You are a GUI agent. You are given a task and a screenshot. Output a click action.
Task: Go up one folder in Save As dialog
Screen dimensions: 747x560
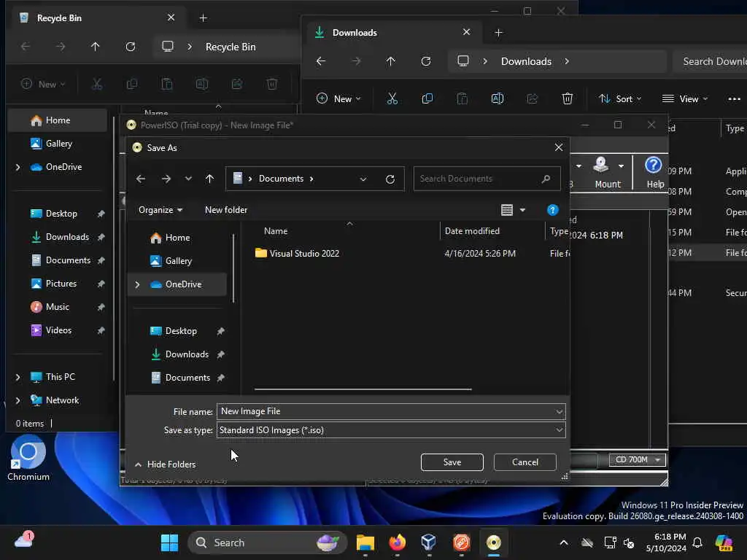(x=209, y=179)
